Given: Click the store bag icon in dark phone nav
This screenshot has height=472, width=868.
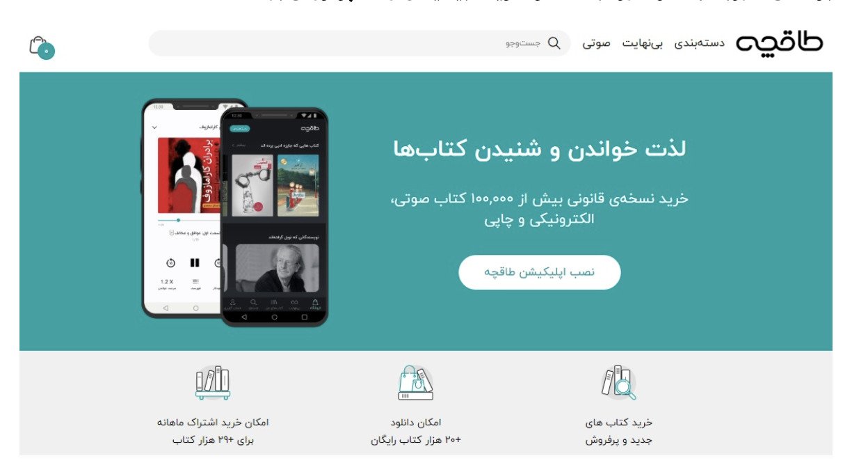Looking at the screenshot, I should 315,303.
